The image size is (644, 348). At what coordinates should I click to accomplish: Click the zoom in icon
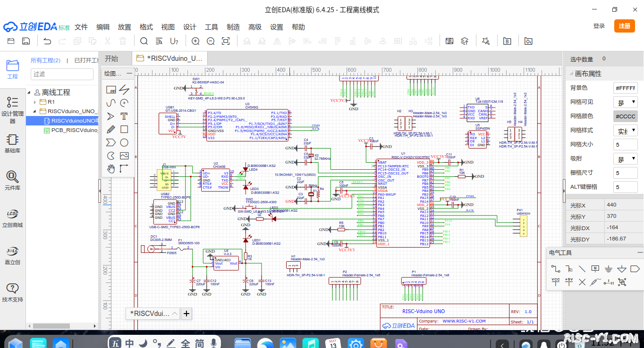coord(195,41)
